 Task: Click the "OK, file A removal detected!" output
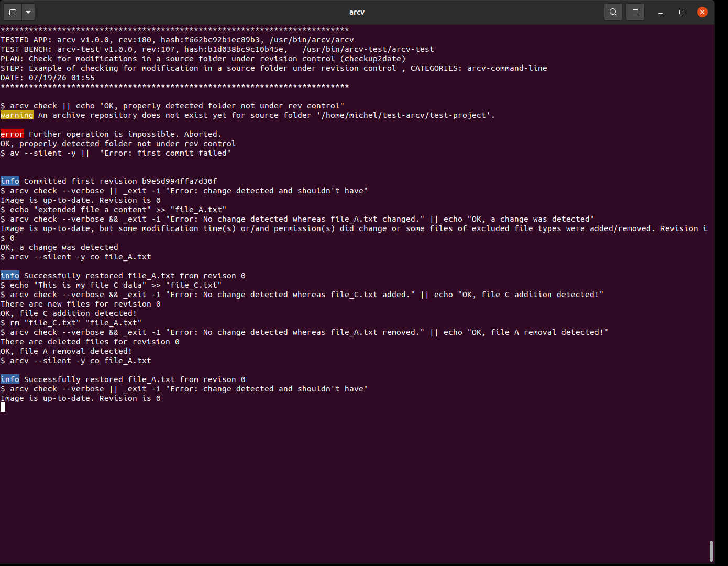pyautogui.click(x=66, y=351)
